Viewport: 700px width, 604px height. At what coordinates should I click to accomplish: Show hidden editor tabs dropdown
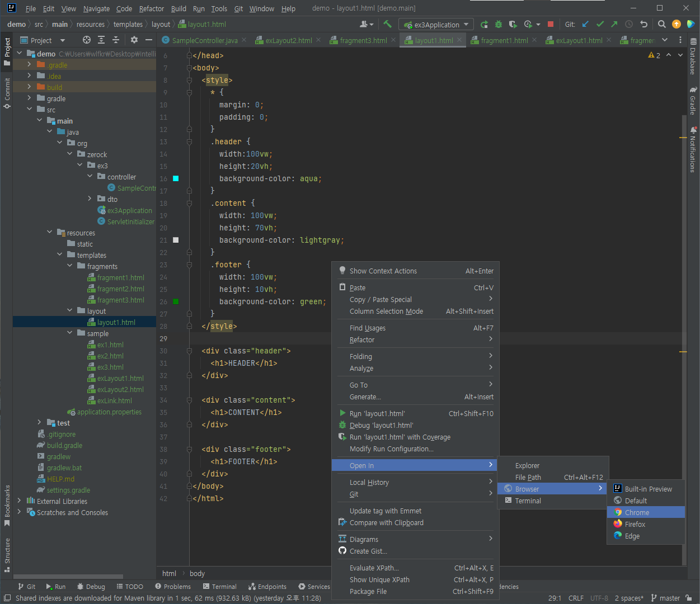(x=665, y=40)
